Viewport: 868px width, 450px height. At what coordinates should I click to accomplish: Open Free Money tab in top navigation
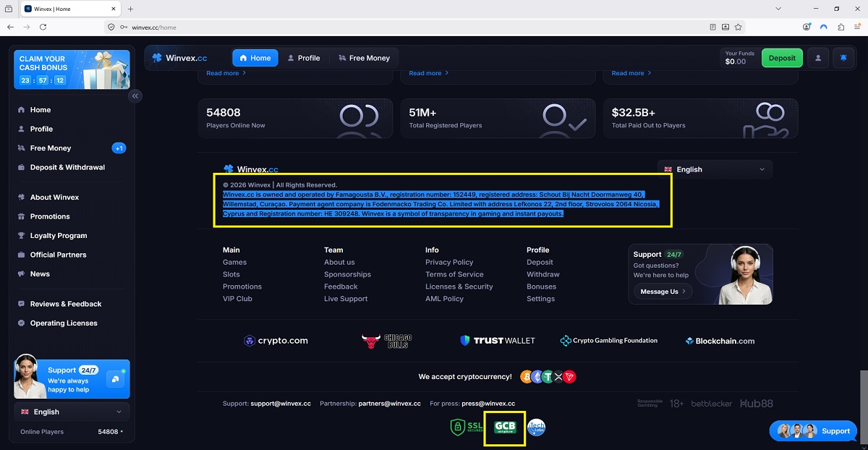(x=364, y=58)
